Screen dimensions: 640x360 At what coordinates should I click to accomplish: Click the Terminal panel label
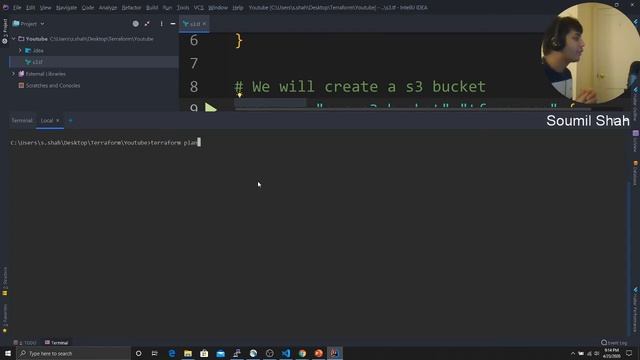coord(22,120)
